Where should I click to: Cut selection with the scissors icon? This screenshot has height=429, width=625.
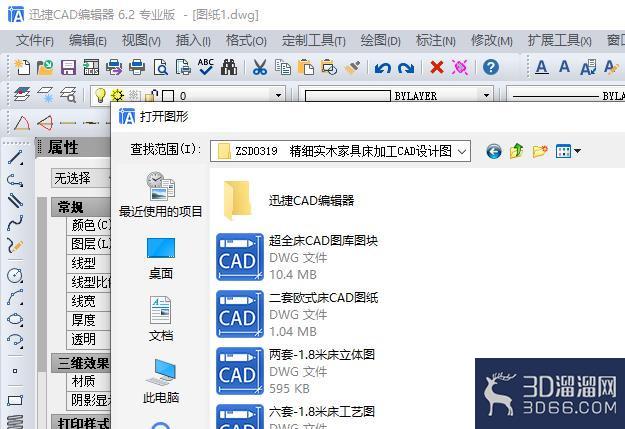pyautogui.click(x=259, y=67)
